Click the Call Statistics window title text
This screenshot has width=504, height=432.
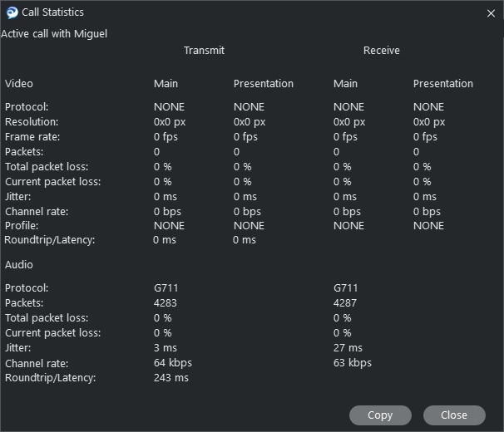(52, 12)
